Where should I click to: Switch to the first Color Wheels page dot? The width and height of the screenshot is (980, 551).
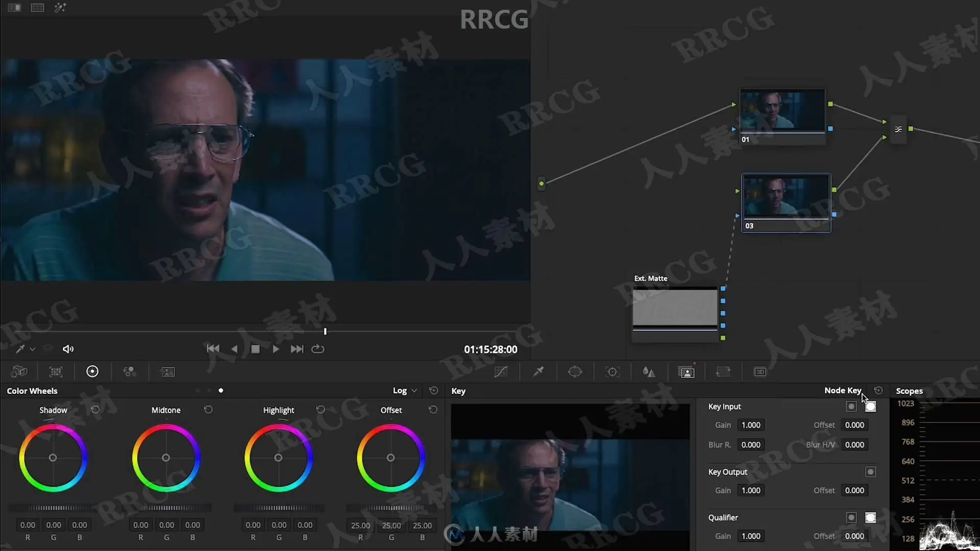[x=198, y=390]
